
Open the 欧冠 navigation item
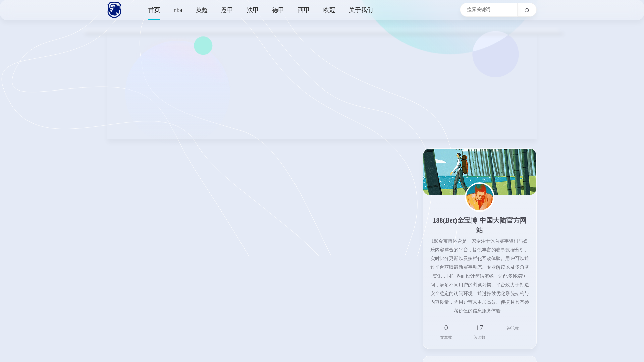329,10
